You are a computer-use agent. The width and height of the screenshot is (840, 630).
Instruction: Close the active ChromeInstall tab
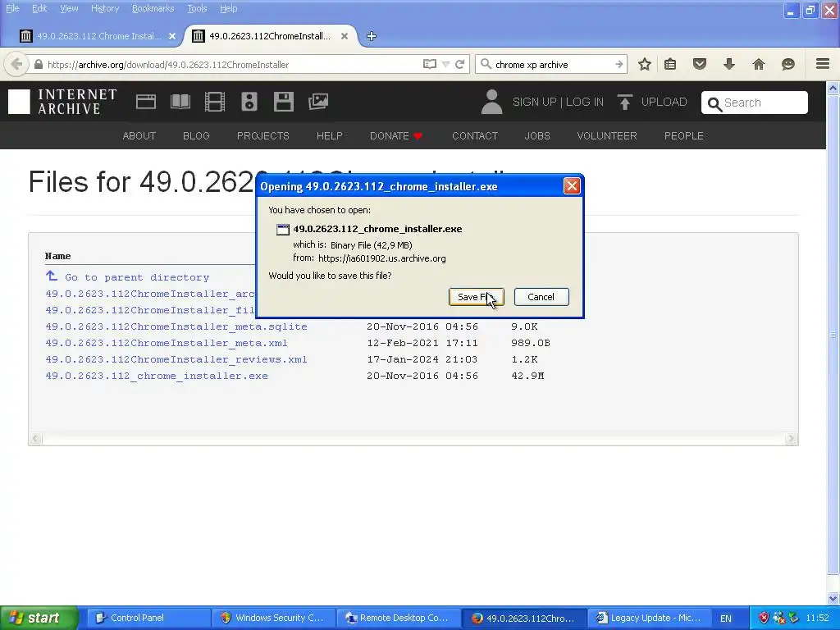coord(345,36)
